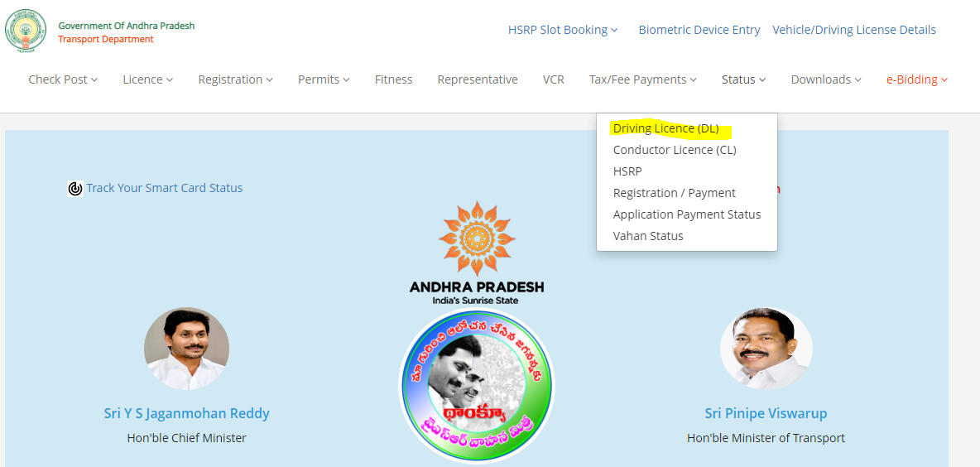Collapse the Status menu

point(744,79)
